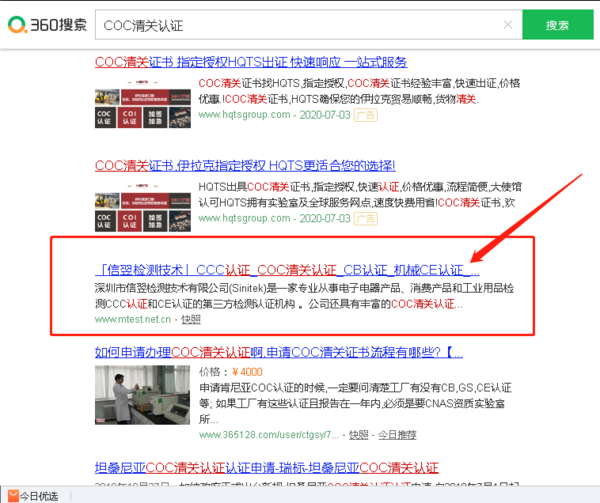Screen dimensions: 600x503
Task: Click second HQTS ad thumbnail image
Action: pyautogui.click(x=143, y=207)
